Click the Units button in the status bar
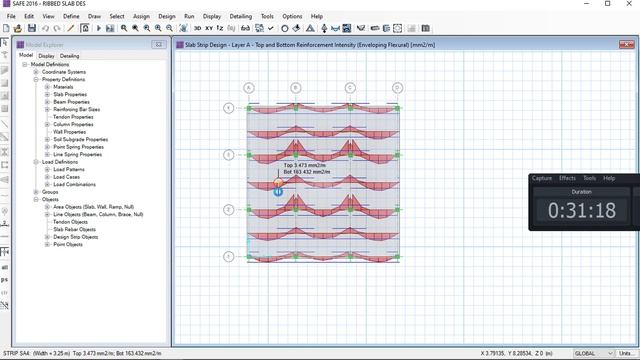 point(626,353)
